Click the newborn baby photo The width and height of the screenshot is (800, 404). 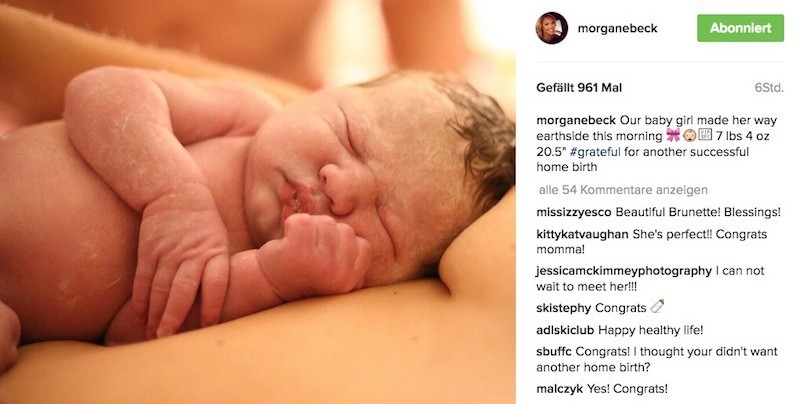pos(258,202)
